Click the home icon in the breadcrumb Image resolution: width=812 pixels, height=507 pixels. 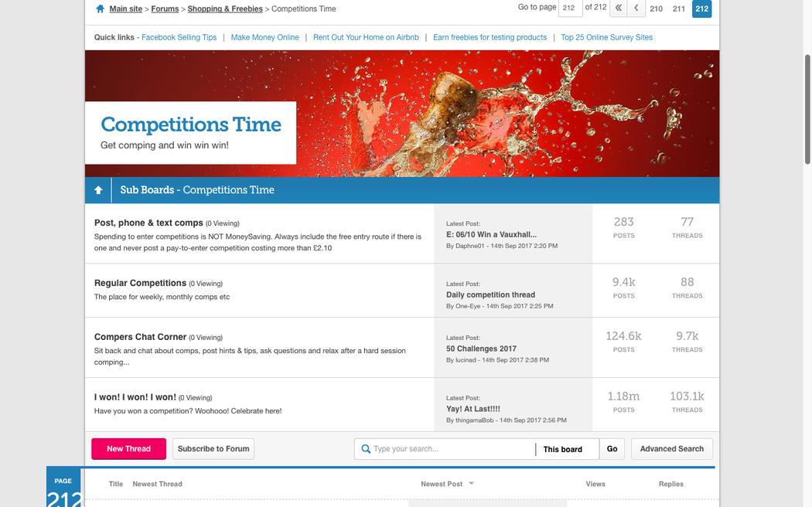tap(100, 9)
